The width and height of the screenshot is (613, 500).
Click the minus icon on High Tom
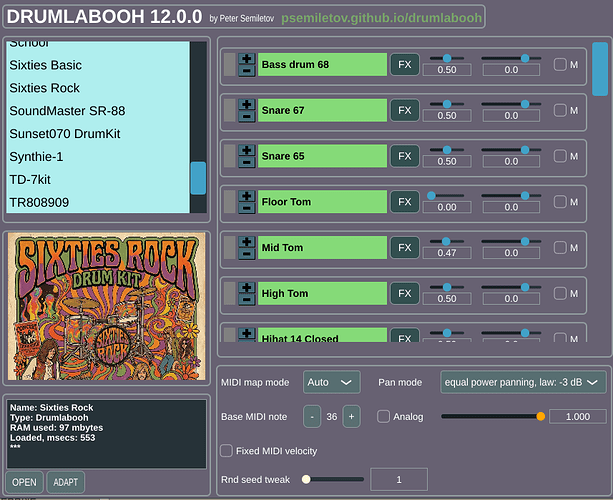247,300
